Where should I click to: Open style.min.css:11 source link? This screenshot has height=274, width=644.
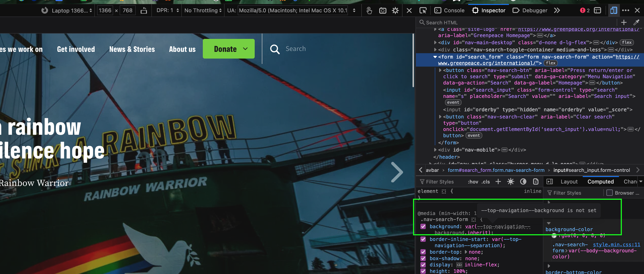click(616, 244)
